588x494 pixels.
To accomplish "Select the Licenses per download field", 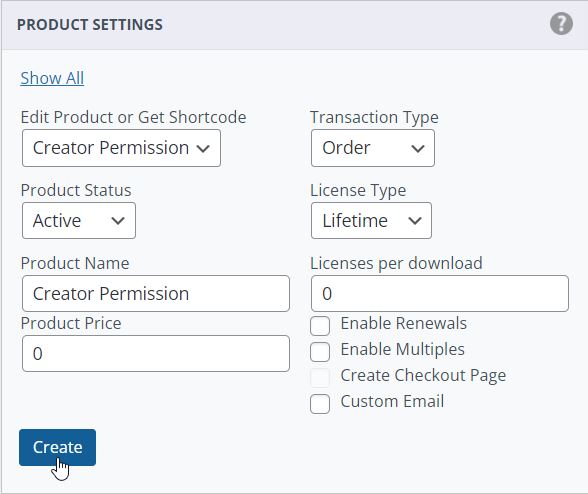I will pyautogui.click(x=440, y=293).
